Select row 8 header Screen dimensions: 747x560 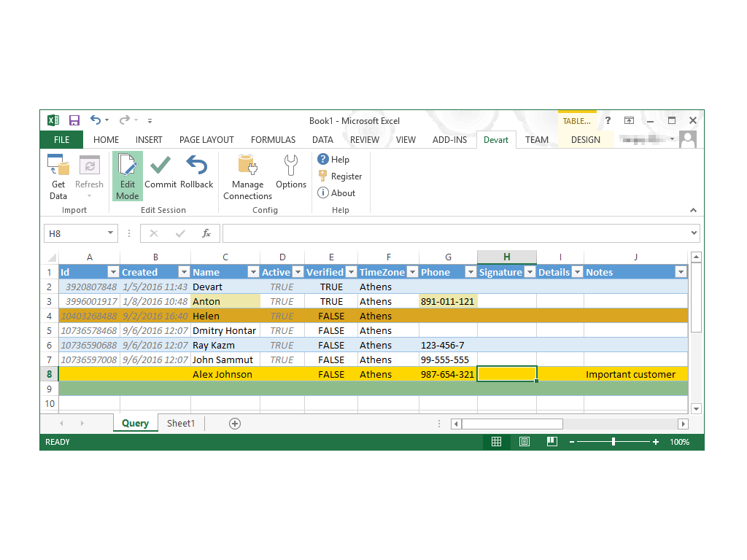[49, 374]
